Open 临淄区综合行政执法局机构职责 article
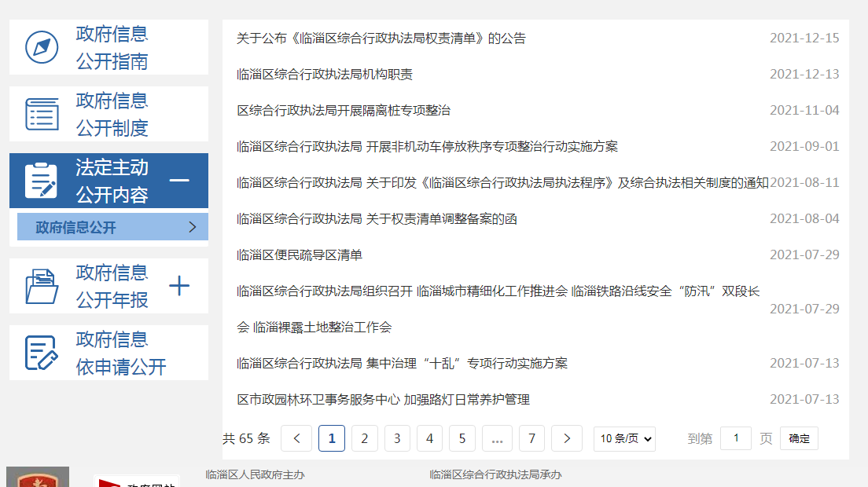The height and width of the screenshot is (487, 868). (324, 75)
